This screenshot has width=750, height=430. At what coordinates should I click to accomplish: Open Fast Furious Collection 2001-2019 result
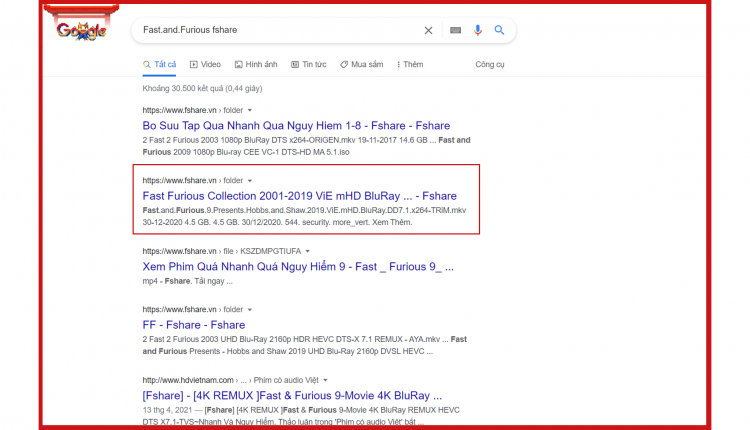coord(299,196)
